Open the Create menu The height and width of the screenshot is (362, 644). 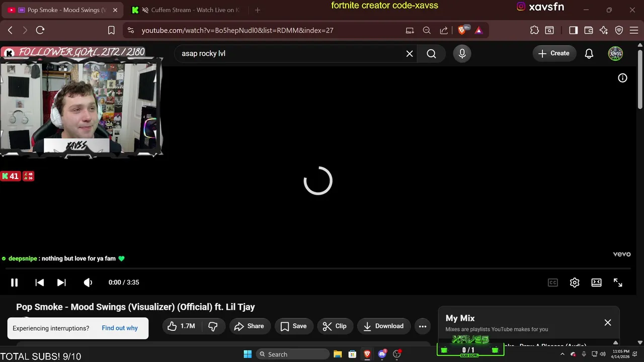tap(554, 53)
